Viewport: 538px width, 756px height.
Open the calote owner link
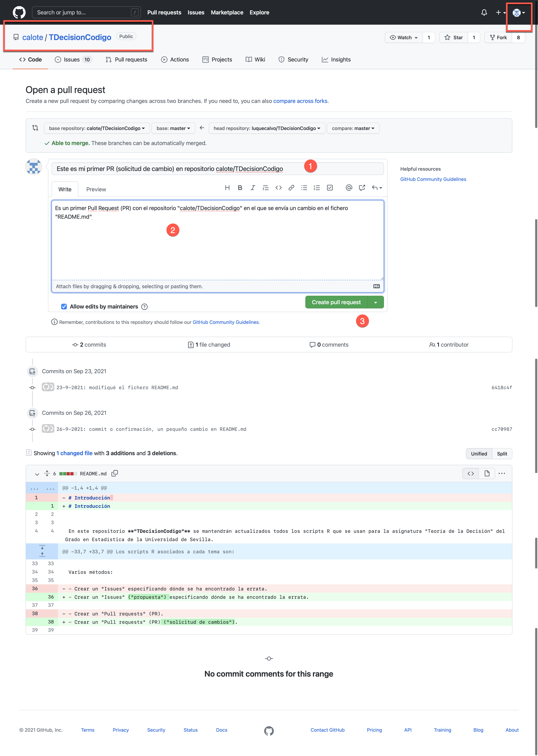33,37
